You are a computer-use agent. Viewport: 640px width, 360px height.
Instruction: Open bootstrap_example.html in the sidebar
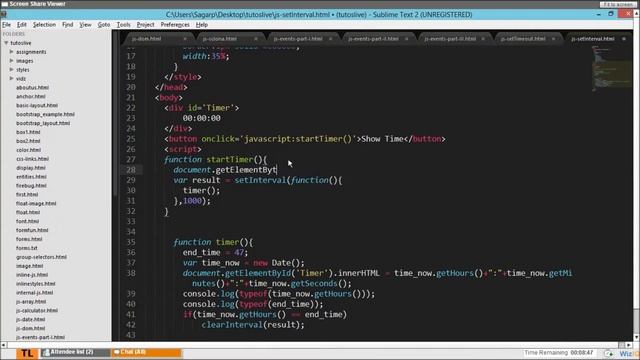[x=45, y=114]
